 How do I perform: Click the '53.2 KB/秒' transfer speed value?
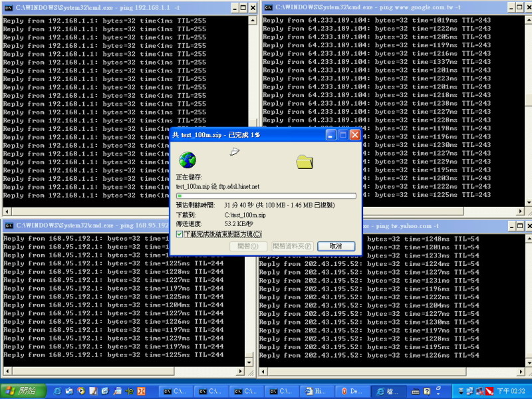click(239, 223)
